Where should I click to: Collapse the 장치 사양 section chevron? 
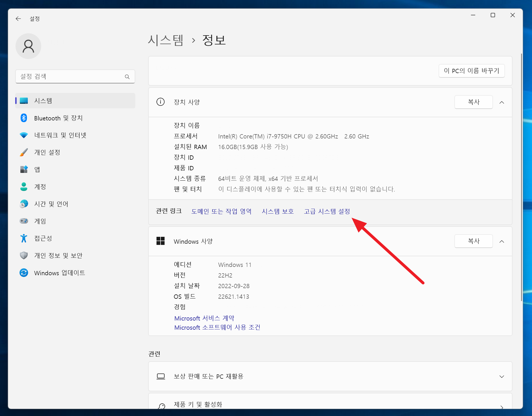click(x=502, y=102)
